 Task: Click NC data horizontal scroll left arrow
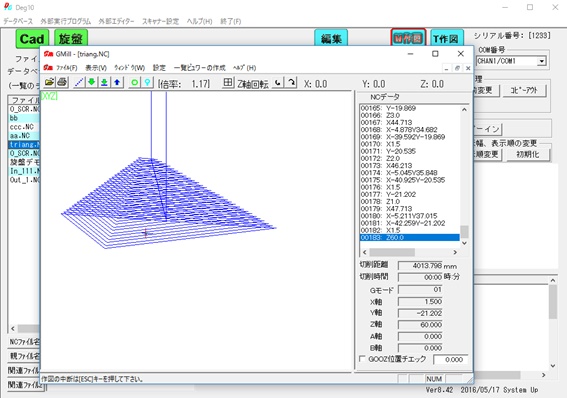pos(364,252)
